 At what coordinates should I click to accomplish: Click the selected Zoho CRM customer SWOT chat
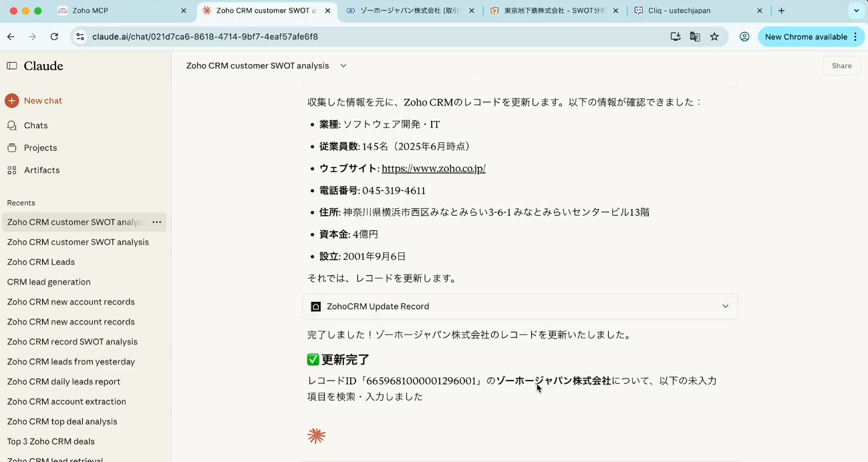point(75,222)
